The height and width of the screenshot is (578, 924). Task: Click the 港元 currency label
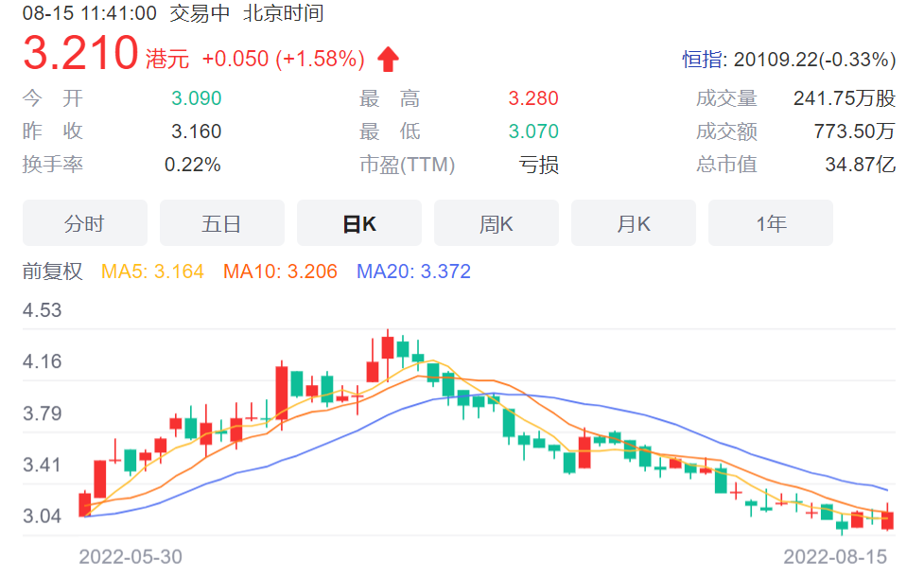coord(167,59)
